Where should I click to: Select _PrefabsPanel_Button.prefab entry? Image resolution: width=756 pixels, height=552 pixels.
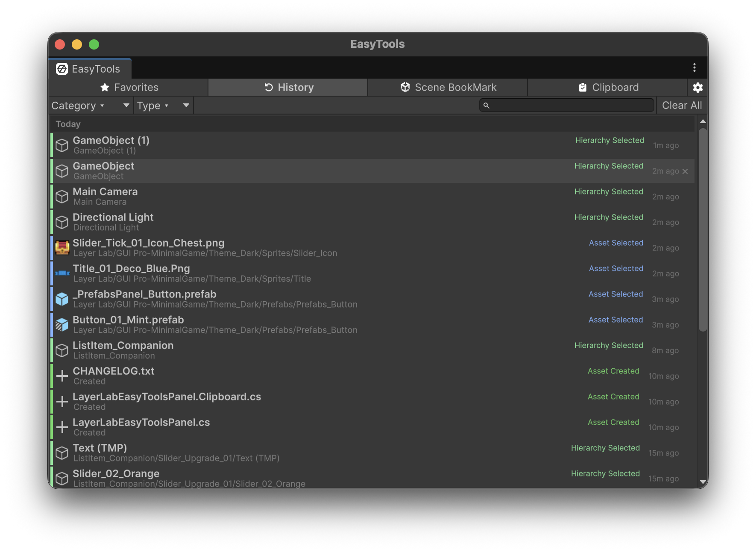tap(372, 299)
